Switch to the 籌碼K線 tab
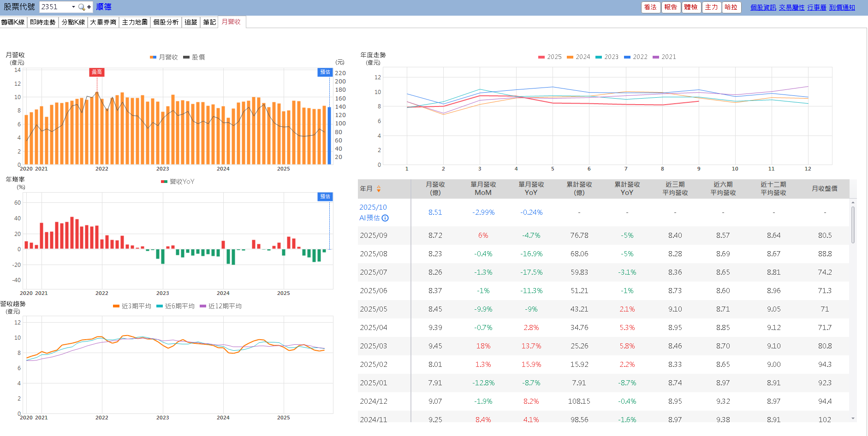The width and height of the screenshot is (868, 436). 13,22
